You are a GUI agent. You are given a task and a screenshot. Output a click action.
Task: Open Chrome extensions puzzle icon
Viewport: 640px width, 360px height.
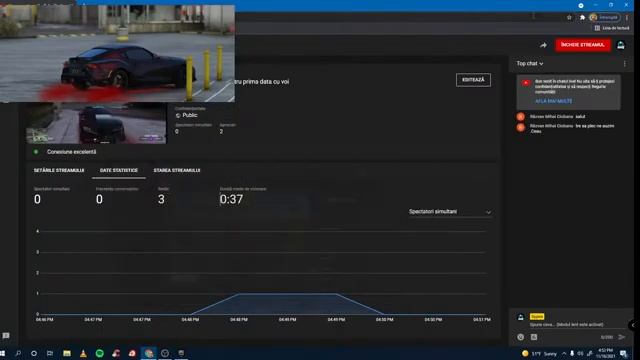pyautogui.click(x=582, y=17)
